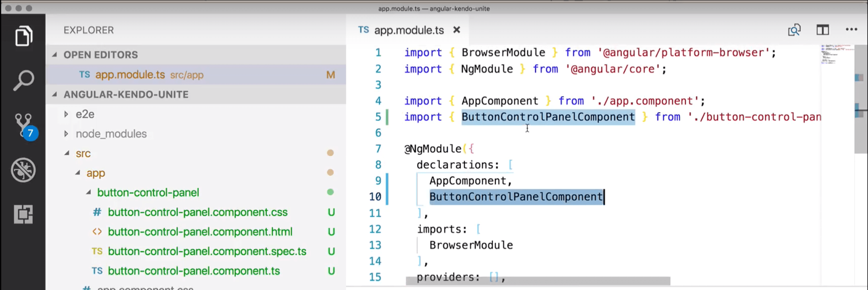
Task: Click line number 10 in the gutter
Action: 375,197
